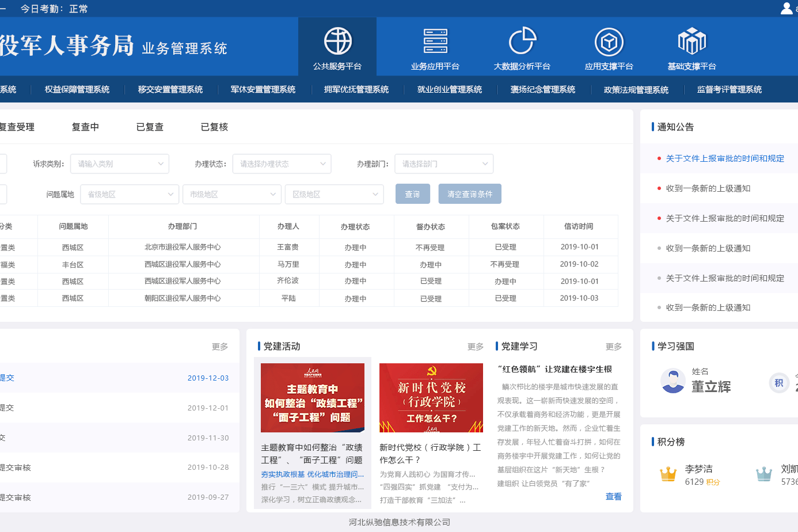The height and width of the screenshot is (532, 798).
Task: Open 拥军优抚管理系统 in the navigation bar
Action: tap(356, 90)
